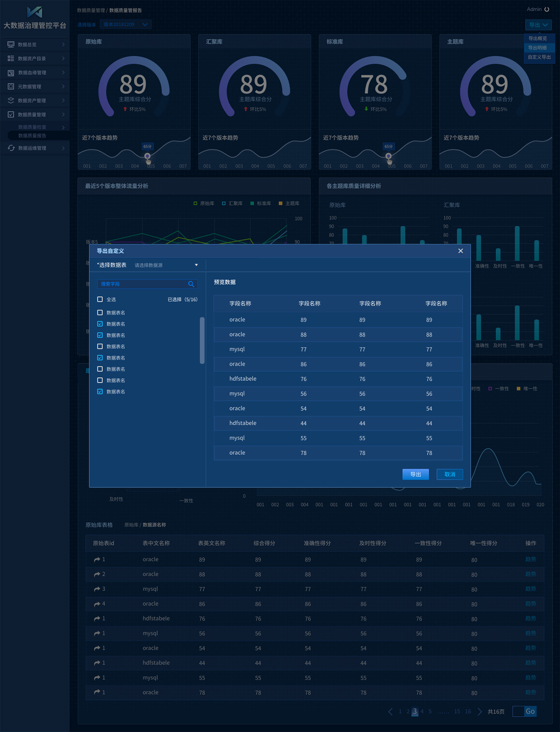Image resolution: width=560 pixels, height=732 pixels.
Task: Check the first 数据表名 checkbox in the list
Action: point(100,312)
